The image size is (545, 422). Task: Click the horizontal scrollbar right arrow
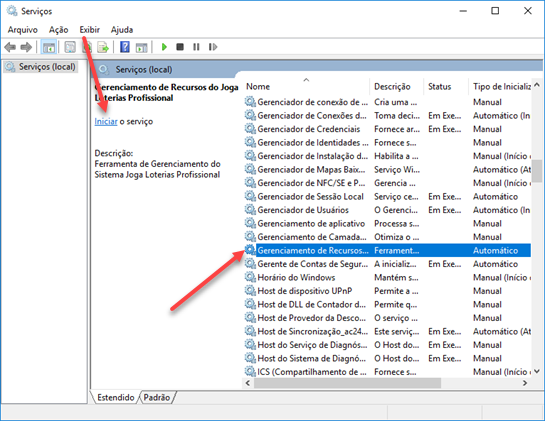(x=525, y=383)
